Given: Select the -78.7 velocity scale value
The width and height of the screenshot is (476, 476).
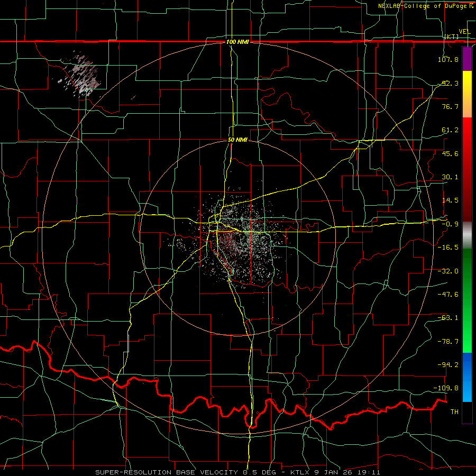Looking at the screenshot, I should 448,342.
